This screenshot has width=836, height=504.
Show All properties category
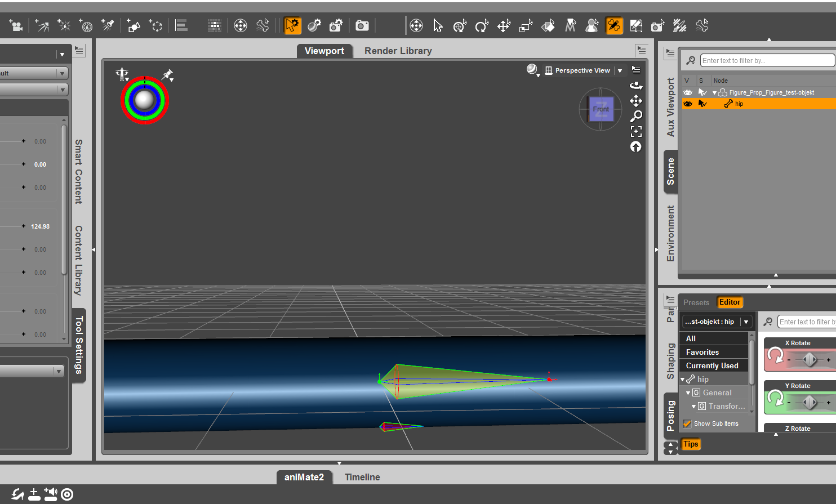(714, 338)
